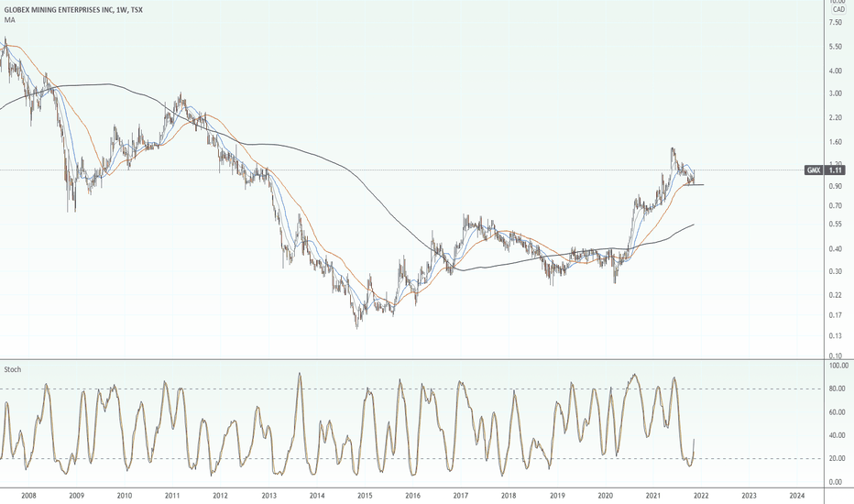Click the 20.00 stochastic scale label
The image size is (854, 504).
[837, 459]
